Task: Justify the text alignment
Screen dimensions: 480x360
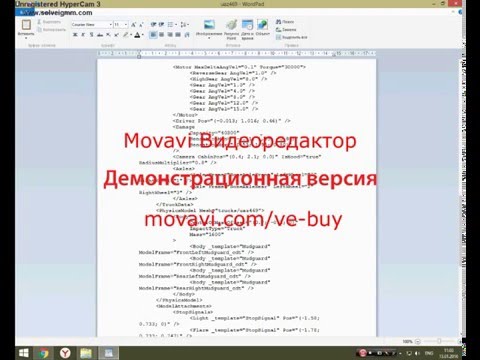Action: pos(178,35)
